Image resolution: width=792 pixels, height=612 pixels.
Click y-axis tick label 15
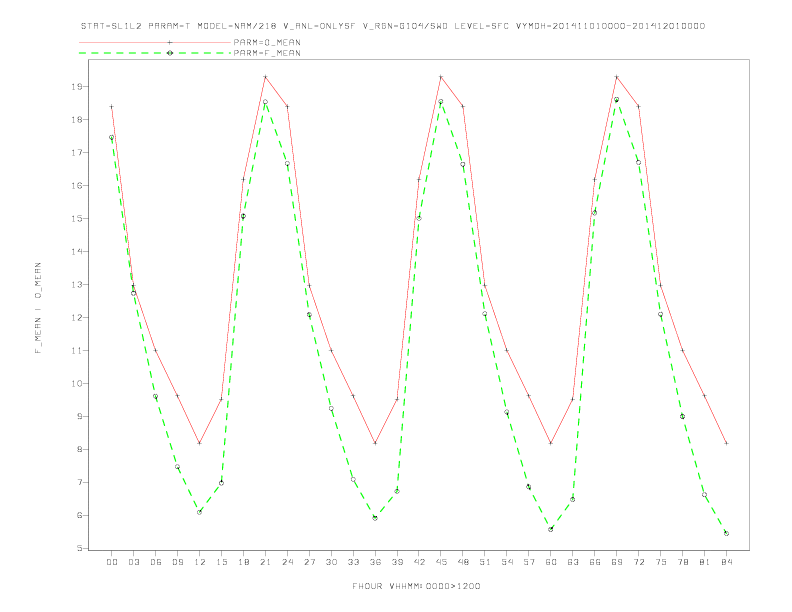pos(77,219)
